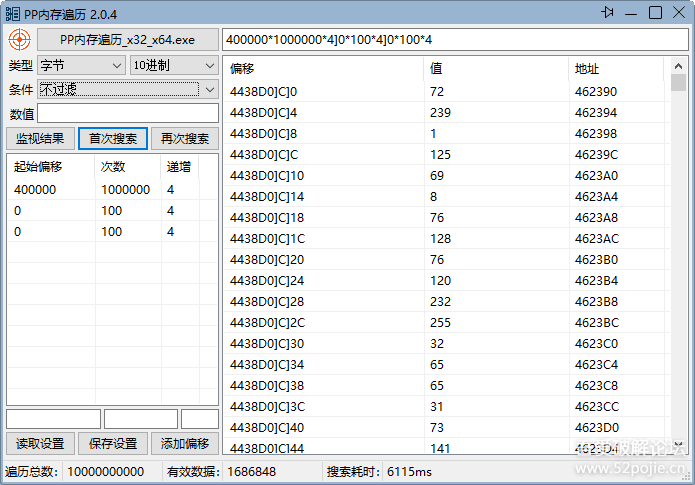Viewport: 695px width, 485px height.
Task: Start search with 首次搜索 button
Action: (x=113, y=139)
